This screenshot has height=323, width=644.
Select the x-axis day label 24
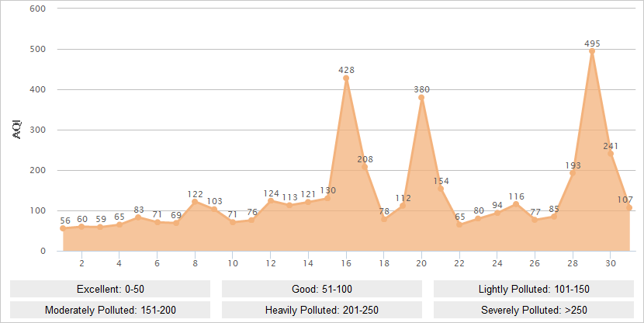click(497, 263)
